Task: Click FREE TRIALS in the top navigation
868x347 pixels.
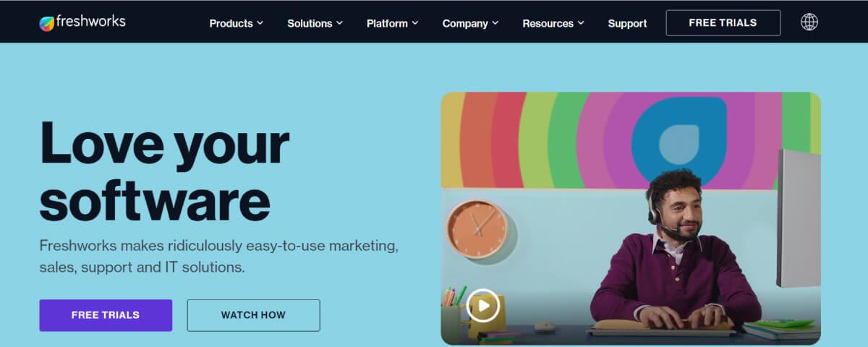Action: click(x=723, y=23)
